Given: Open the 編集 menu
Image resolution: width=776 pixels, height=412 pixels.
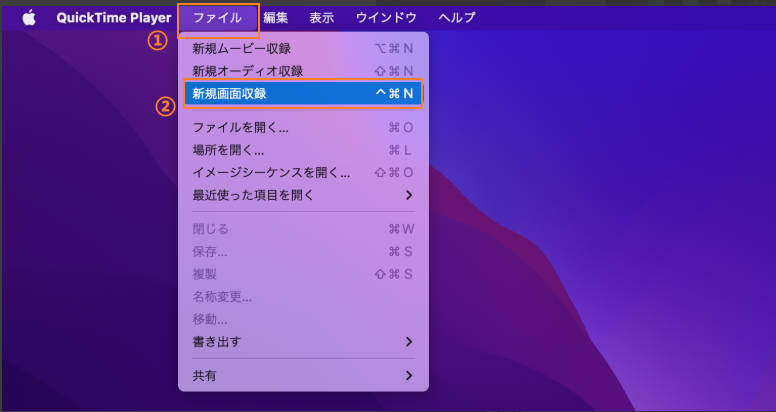Looking at the screenshot, I should click(x=276, y=18).
